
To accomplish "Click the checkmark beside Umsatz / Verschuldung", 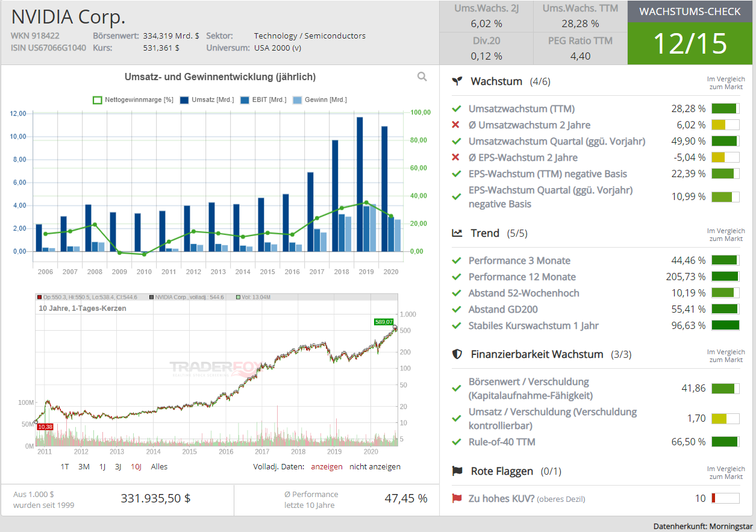I will click(x=456, y=418).
